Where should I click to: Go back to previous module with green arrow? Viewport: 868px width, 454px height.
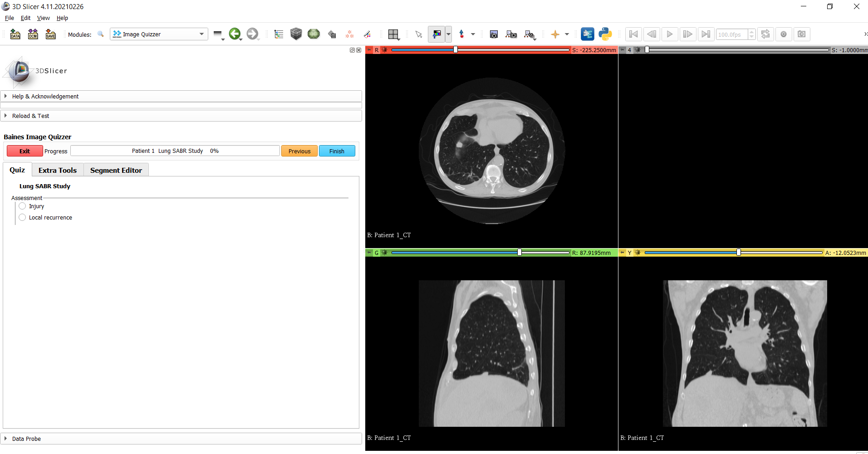(235, 34)
